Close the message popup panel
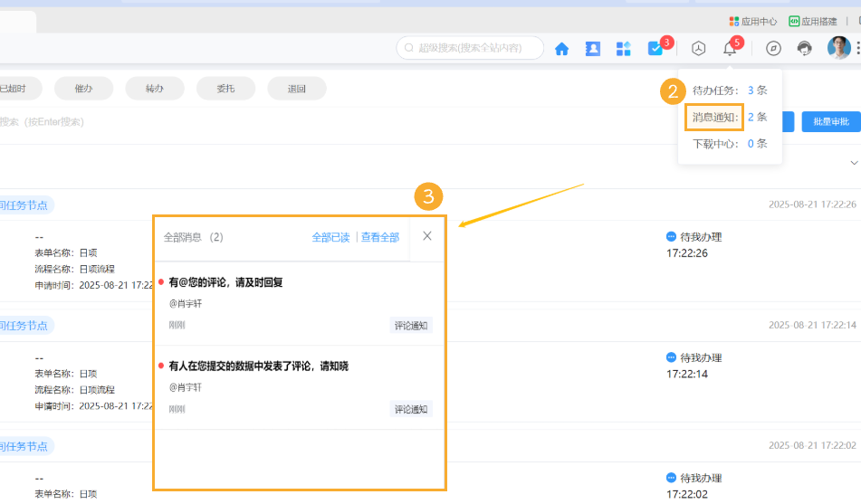This screenshot has width=861, height=504. 427,236
